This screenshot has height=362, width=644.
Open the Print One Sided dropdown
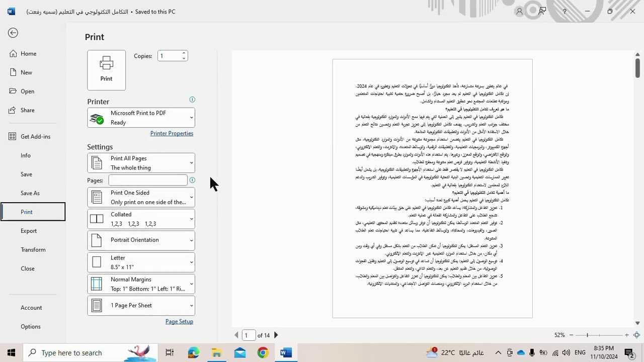pos(141,197)
